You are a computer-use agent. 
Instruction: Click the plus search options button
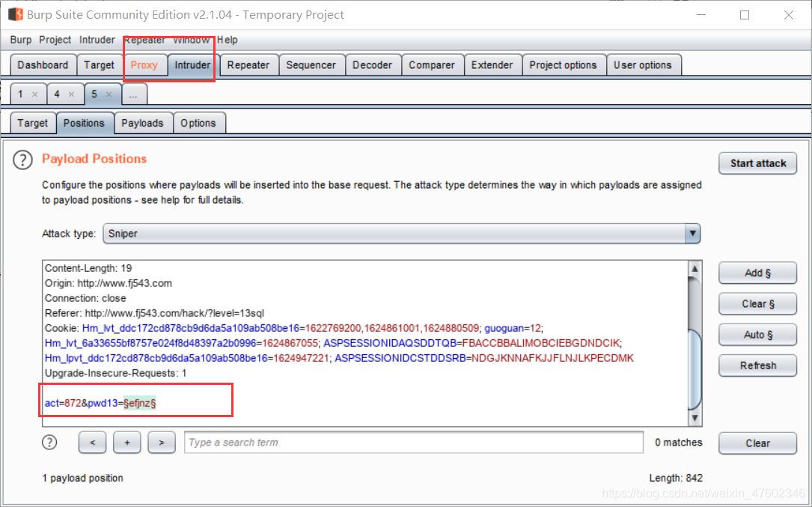click(127, 443)
